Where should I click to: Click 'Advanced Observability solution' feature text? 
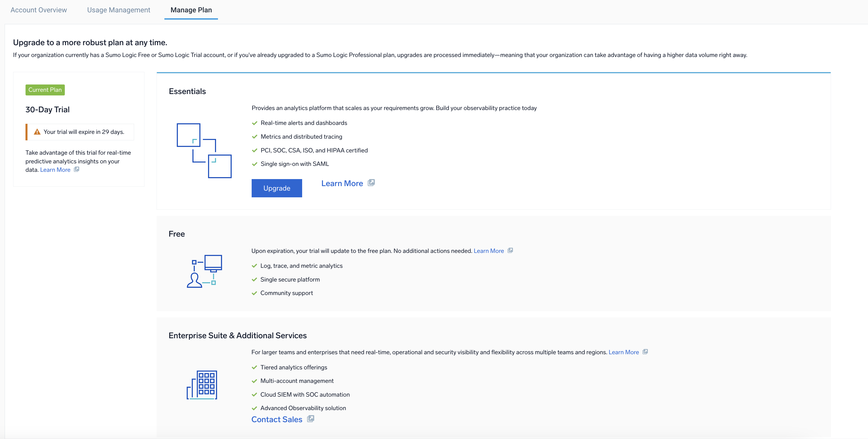(303, 408)
